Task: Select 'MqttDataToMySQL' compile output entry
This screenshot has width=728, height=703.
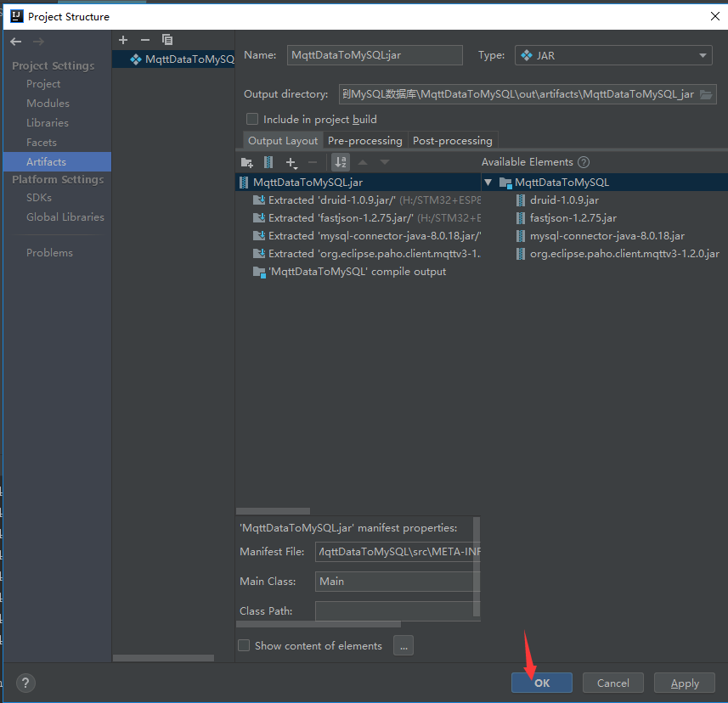Action: 349,272
